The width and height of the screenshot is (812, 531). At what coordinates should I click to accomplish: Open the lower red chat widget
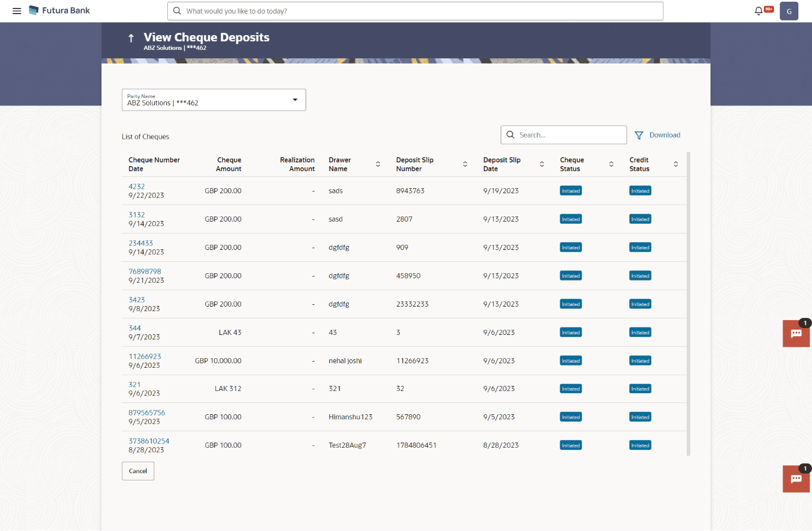point(796,479)
